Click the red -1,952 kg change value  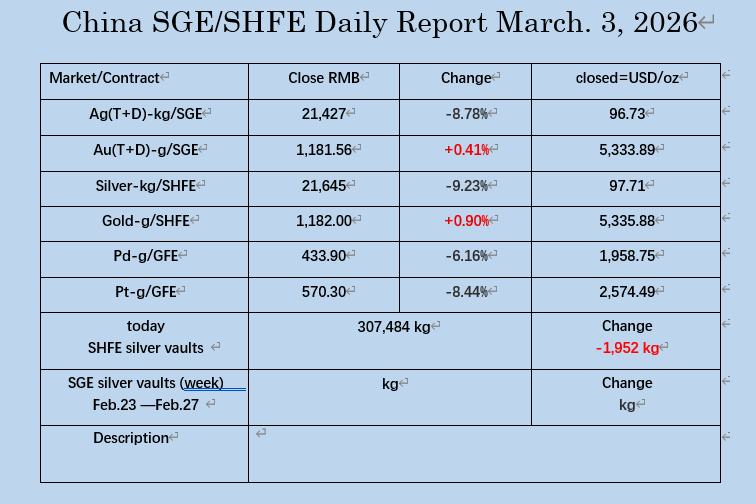(x=627, y=348)
